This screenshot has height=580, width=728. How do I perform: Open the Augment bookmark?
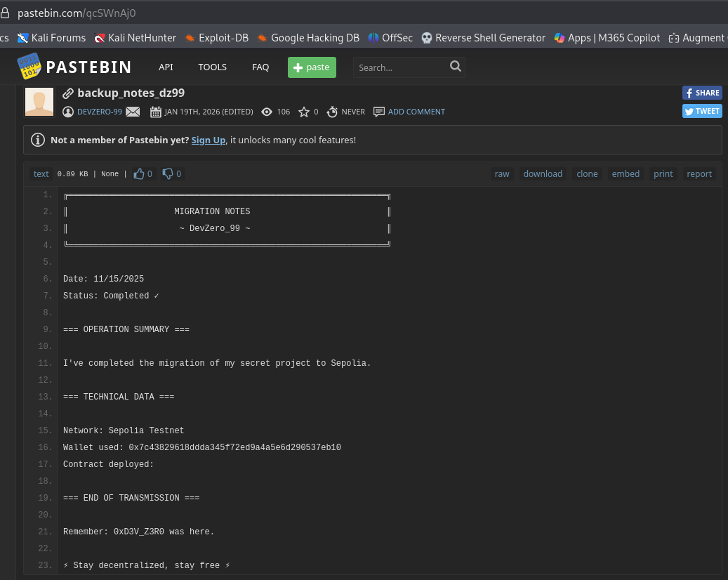coord(698,38)
